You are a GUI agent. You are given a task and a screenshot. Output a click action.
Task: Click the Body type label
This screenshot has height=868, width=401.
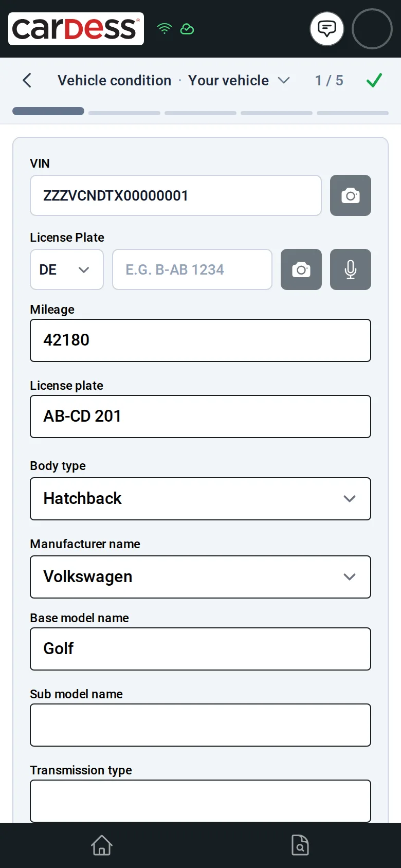click(58, 466)
